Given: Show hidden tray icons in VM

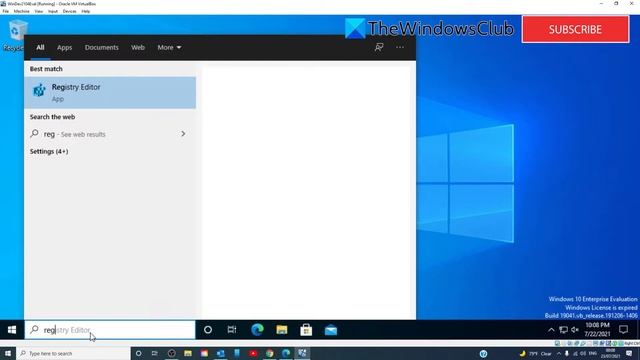Looking at the screenshot, I should click(x=551, y=330).
